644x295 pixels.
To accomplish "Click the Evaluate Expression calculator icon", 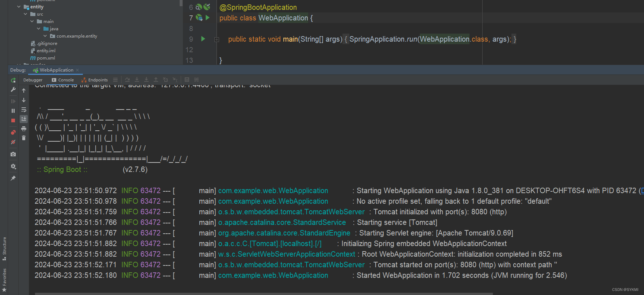I will pyautogui.click(x=187, y=80).
